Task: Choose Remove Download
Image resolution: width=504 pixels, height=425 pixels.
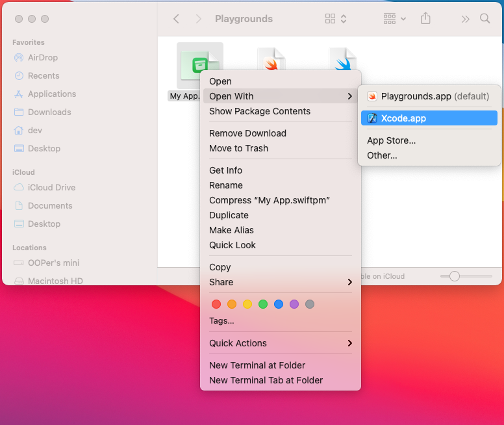Action: (x=281, y=133)
